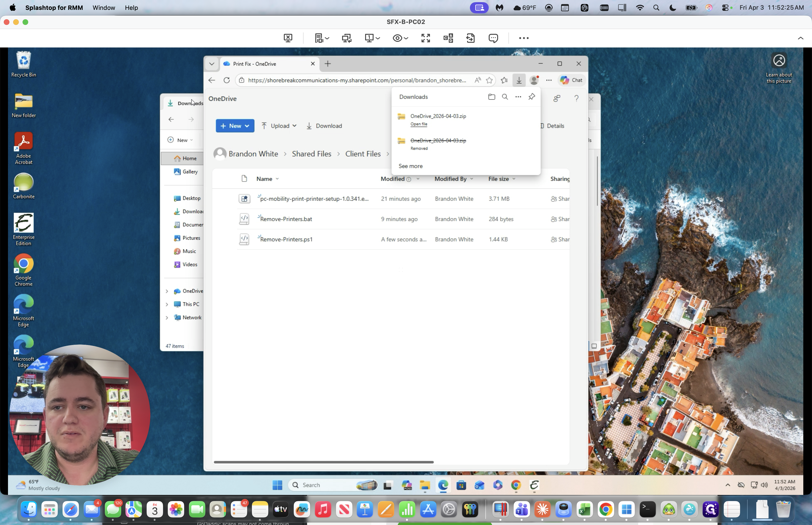
Task: Click Edge favorites star icon
Action: [x=489, y=80]
